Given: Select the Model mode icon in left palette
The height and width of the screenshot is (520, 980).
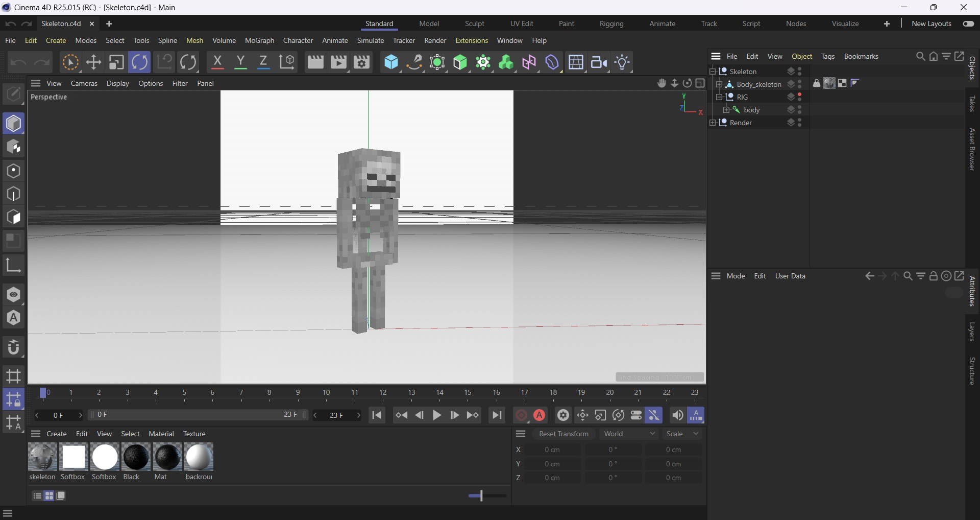Looking at the screenshot, I should pos(14,124).
